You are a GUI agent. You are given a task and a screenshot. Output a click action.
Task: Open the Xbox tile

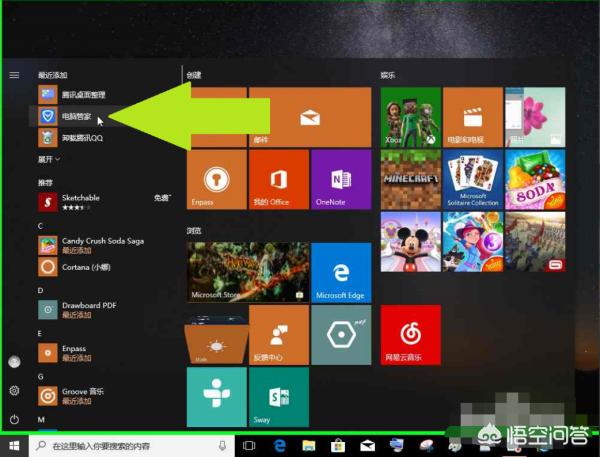click(410, 116)
